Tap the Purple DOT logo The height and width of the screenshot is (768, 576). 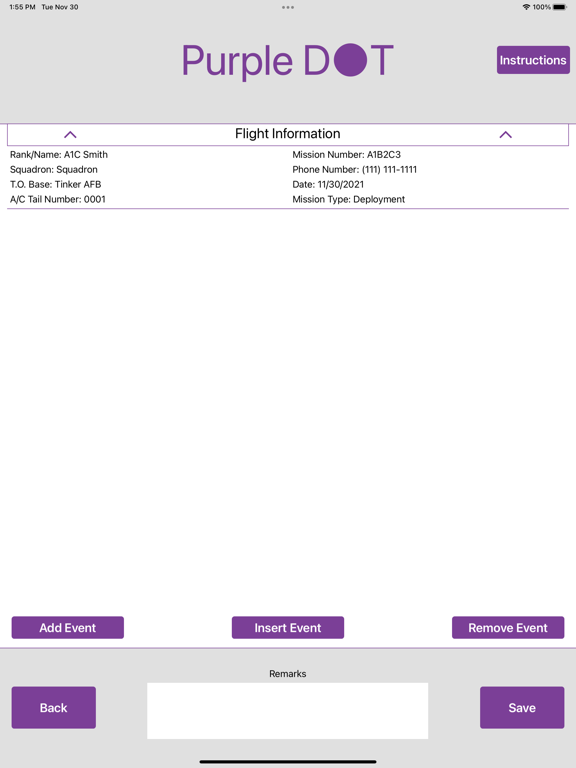tap(288, 61)
